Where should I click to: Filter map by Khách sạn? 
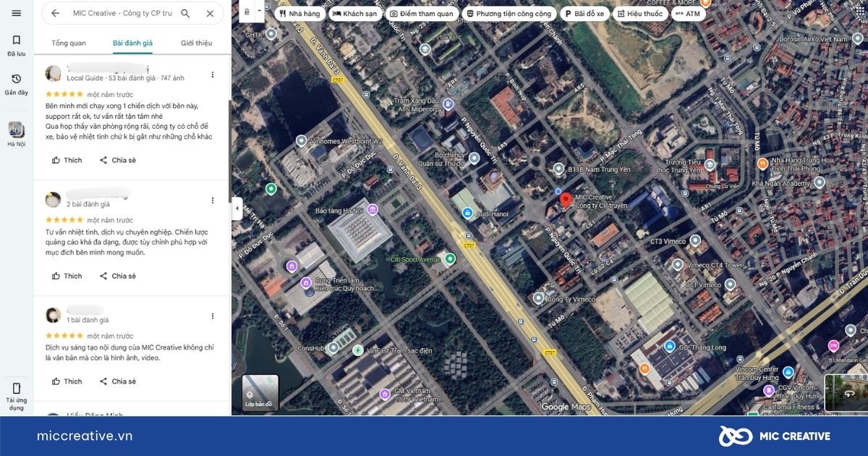coord(354,14)
